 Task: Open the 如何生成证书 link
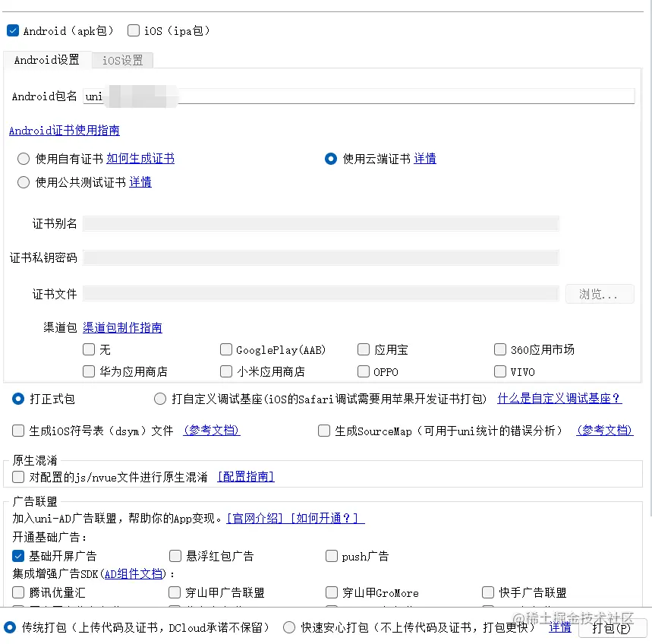(x=140, y=159)
